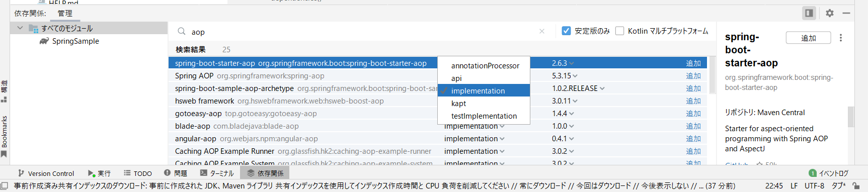The width and height of the screenshot is (868, 192).
Task: Choose kapt from scope list
Action: tap(484, 104)
